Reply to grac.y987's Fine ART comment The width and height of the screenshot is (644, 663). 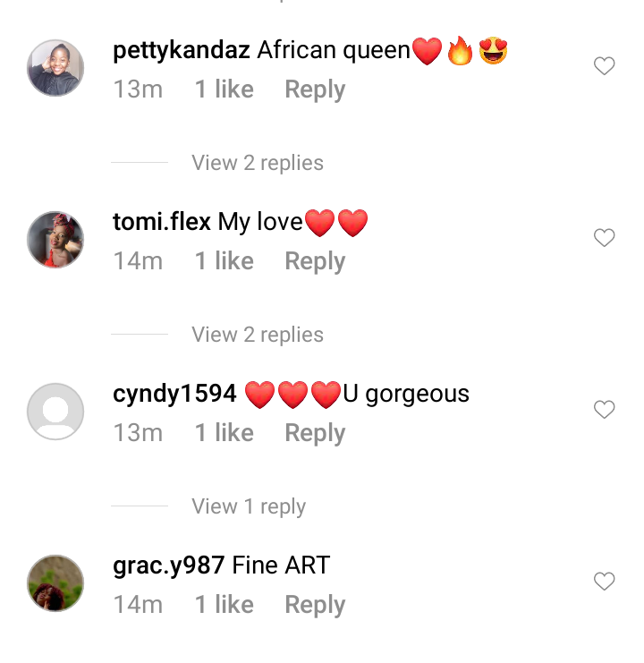click(x=315, y=605)
